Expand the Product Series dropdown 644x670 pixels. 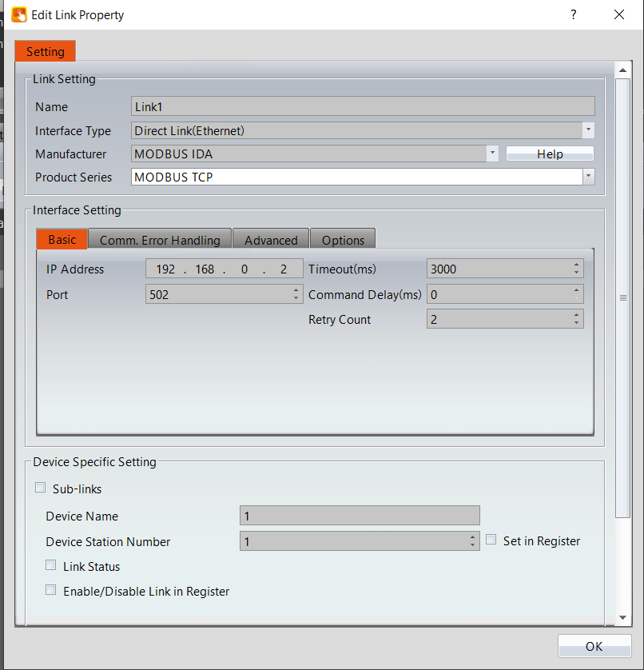click(589, 177)
